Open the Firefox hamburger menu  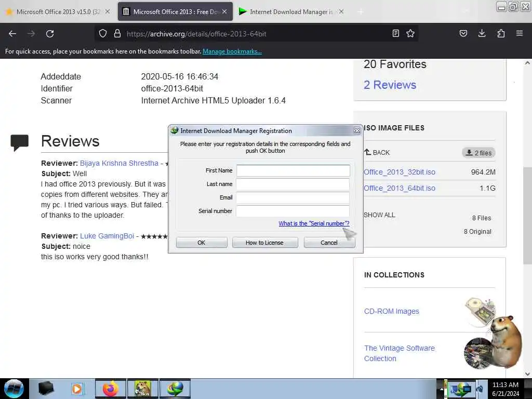pos(520,34)
